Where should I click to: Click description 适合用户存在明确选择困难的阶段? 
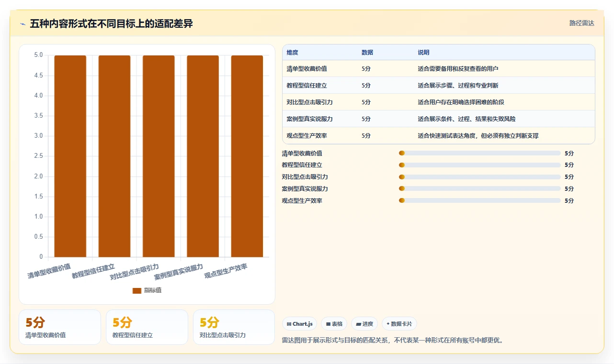(461, 102)
